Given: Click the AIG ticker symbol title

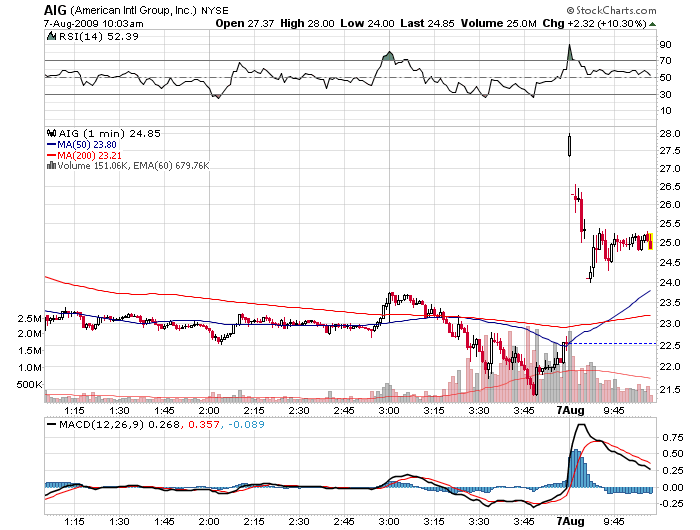Looking at the screenshot, I should point(55,10).
